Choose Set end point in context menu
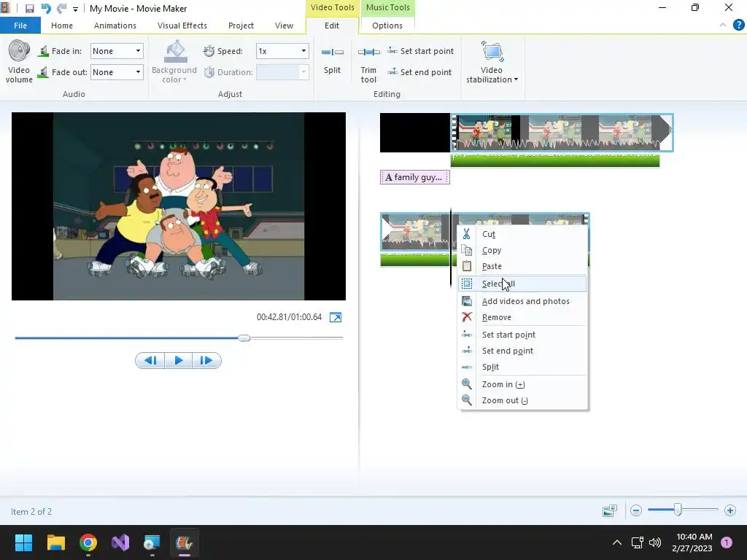 pos(522,351)
